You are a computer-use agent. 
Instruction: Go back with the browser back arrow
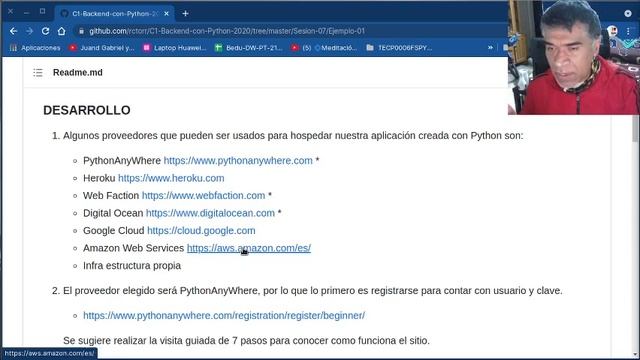coord(13,31)
